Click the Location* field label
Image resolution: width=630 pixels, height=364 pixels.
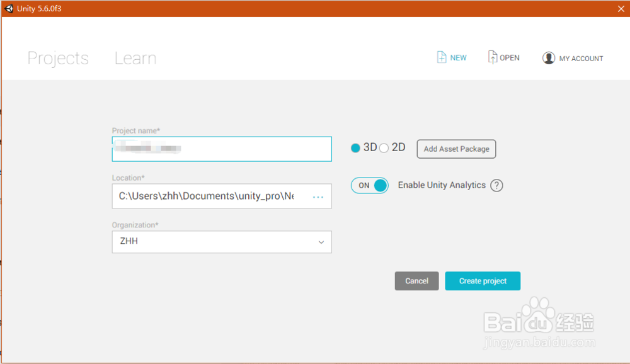(x=128, y=178)
